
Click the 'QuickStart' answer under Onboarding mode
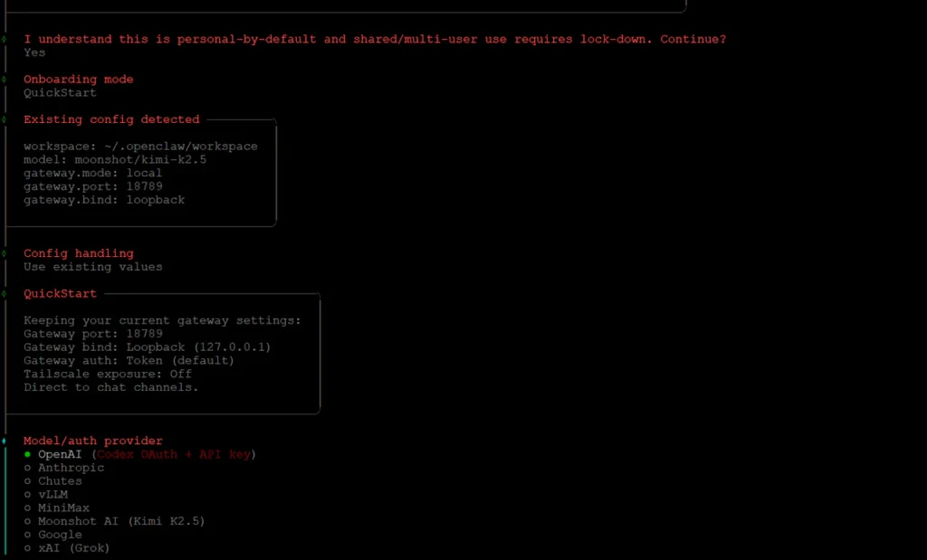coord(60,93)
